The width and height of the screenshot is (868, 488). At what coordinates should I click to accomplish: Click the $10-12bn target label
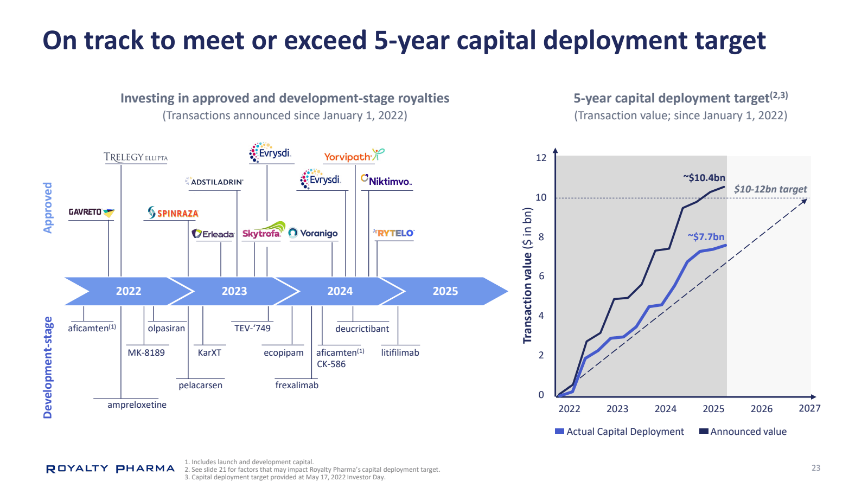770,189
